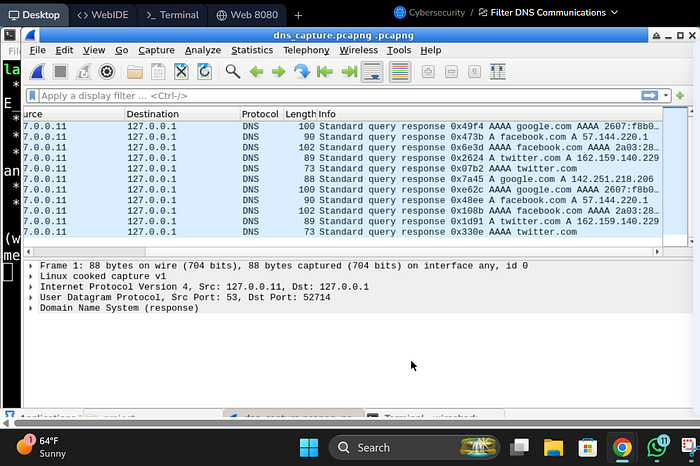Click the display filter bookmark icon
Image resolution: width=700 pixels, height=466 pixels.
pyautogui.click(x=33, y=96)
